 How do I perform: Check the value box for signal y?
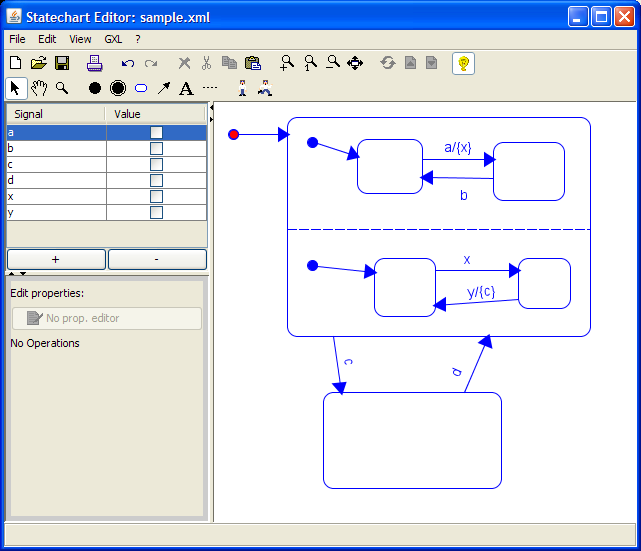[156, 212]
